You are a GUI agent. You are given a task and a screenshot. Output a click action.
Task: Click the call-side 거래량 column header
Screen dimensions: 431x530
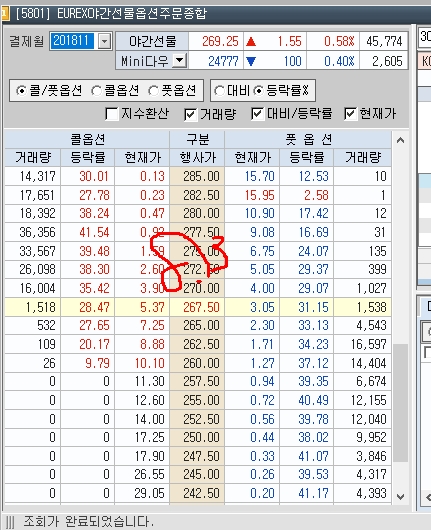(x=33, y=157)
